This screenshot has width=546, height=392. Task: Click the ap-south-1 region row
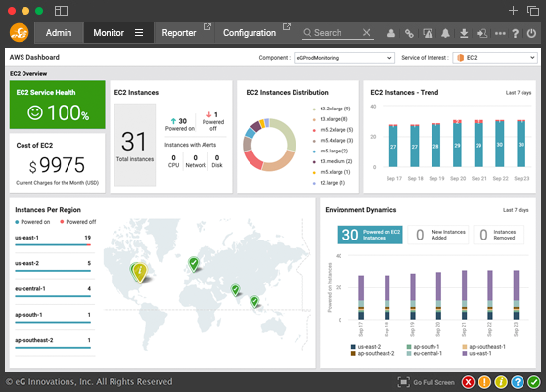pyautogui.click(x=53, y=318)
